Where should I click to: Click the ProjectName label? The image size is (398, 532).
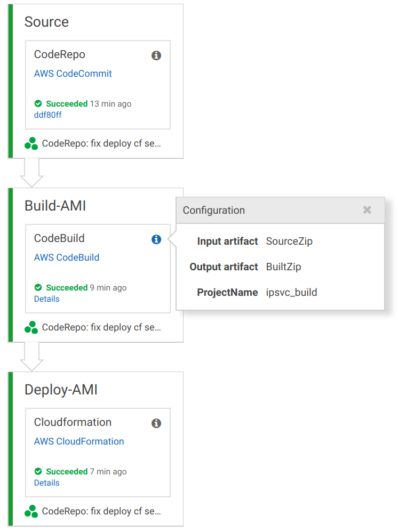(227, 292)
